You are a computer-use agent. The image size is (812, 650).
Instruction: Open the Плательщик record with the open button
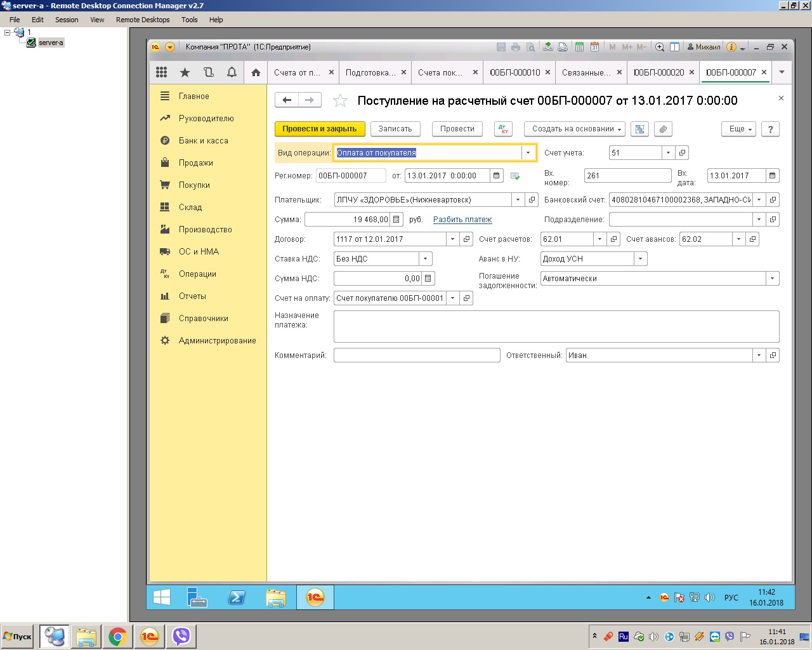tap(532, 200)
